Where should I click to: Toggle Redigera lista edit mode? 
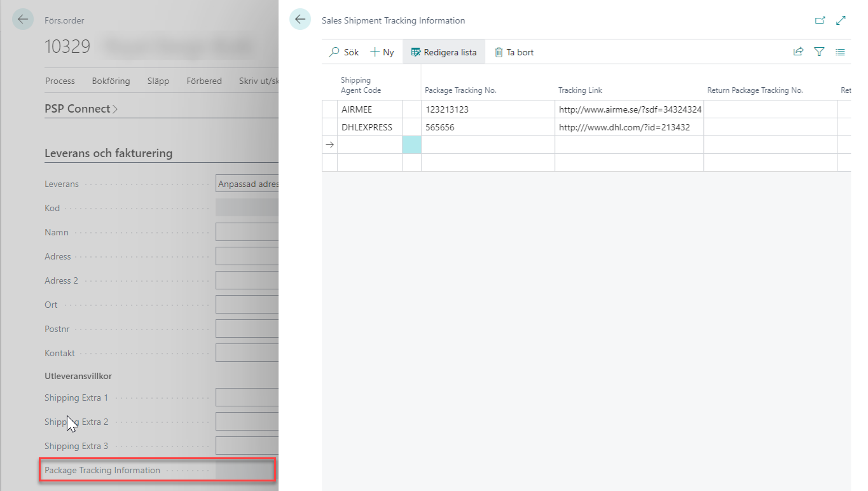tap(444, 52)
